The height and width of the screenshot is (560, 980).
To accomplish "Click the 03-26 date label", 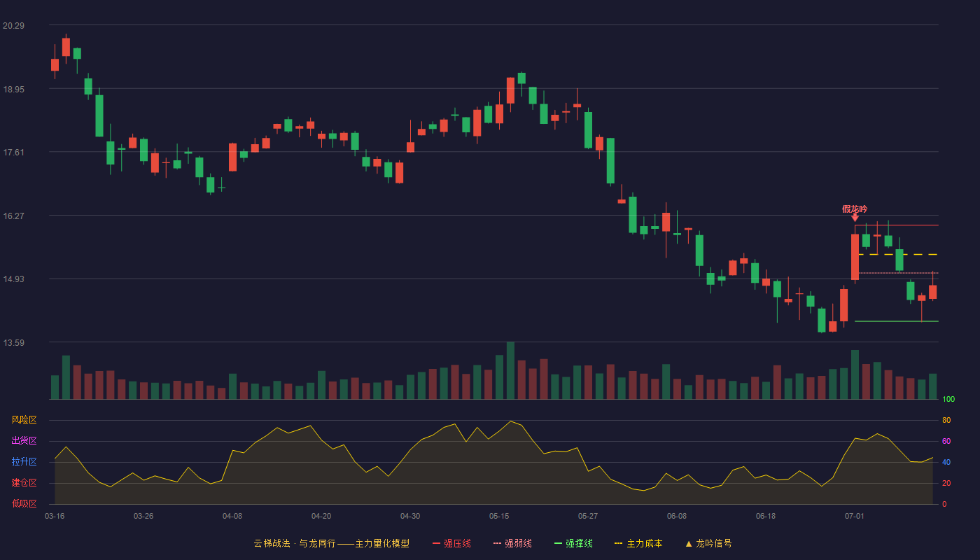I will pyautogui.click(x=143, y=516).
